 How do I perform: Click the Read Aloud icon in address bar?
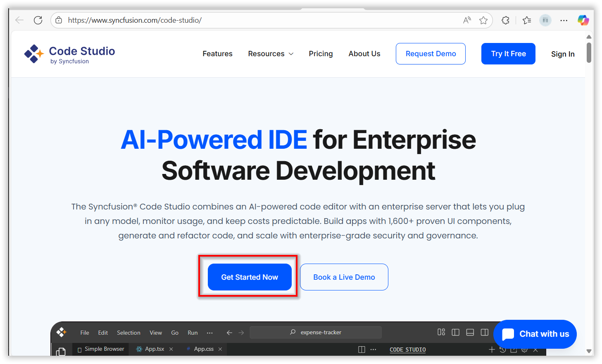[x=467, y=20]
